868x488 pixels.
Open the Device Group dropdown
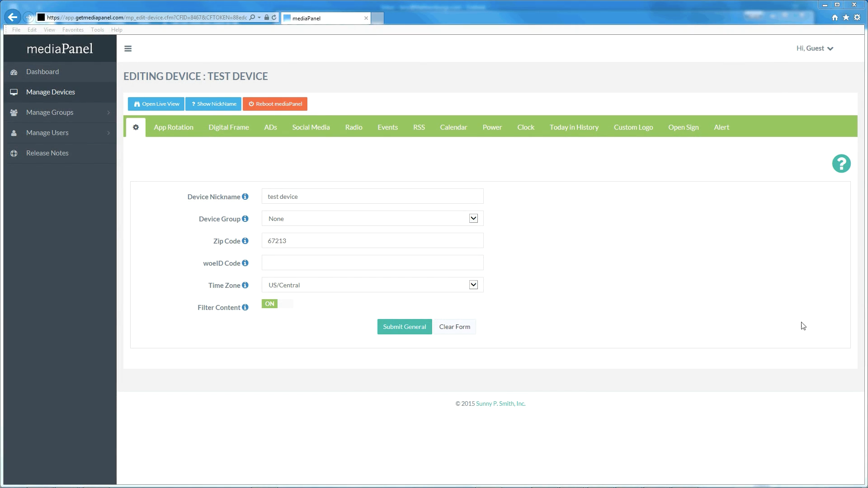coord(372,219)
